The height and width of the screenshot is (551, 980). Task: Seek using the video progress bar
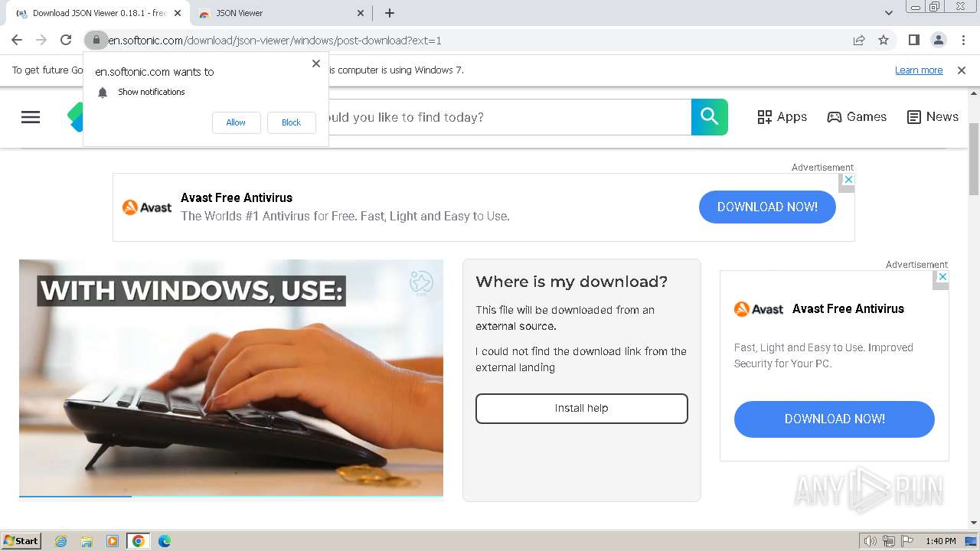[231, 496]
